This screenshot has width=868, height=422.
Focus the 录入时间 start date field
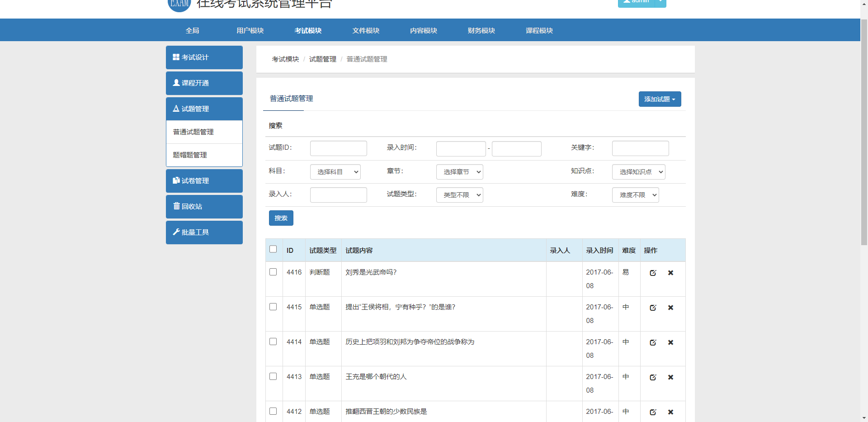point(461,149)
